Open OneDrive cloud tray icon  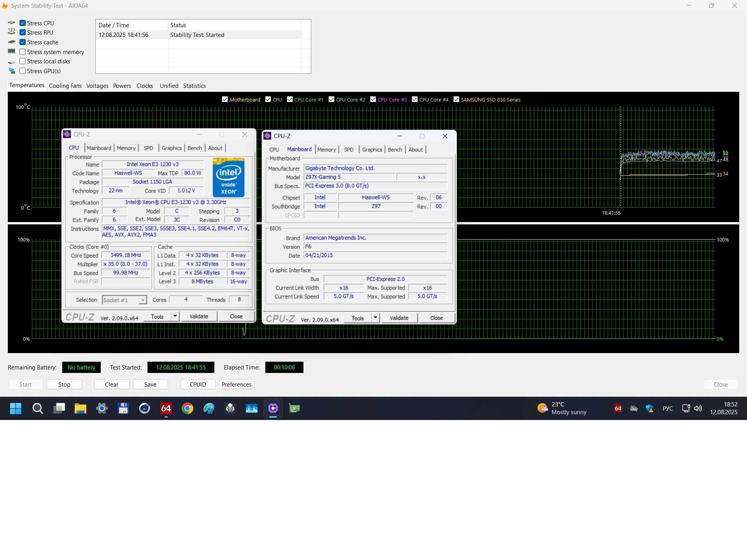pyautogui.click(x=634, y=408)
